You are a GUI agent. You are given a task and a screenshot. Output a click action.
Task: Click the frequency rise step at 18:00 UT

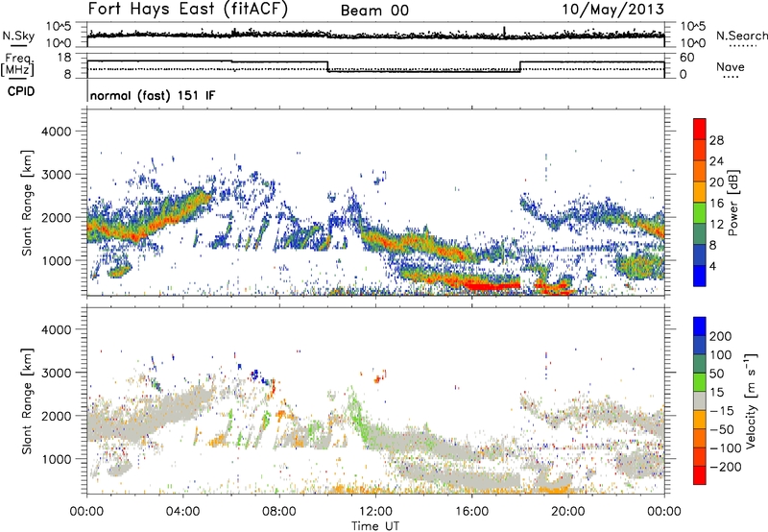520,66
